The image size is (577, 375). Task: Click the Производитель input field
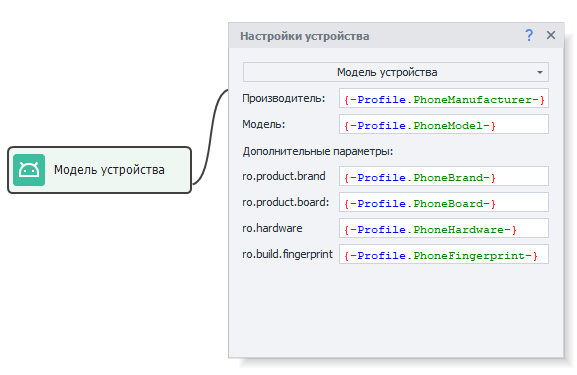(444, 98)
